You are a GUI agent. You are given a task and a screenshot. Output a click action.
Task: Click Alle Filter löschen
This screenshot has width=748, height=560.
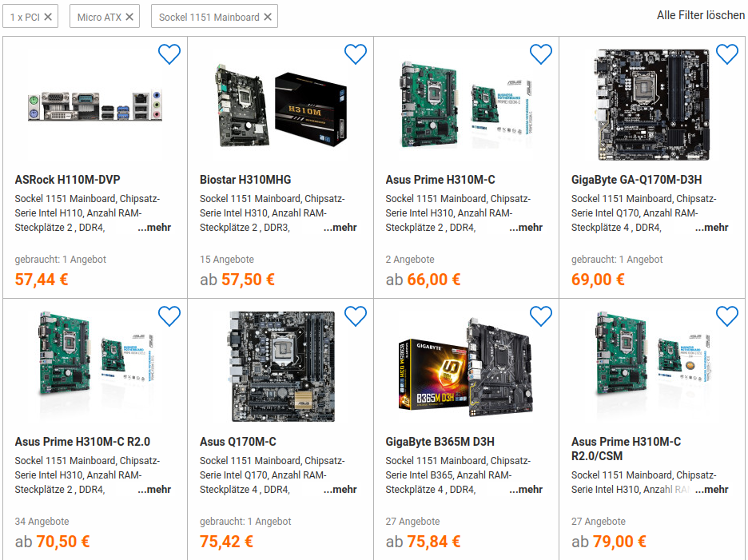click(x=700, y=15)
